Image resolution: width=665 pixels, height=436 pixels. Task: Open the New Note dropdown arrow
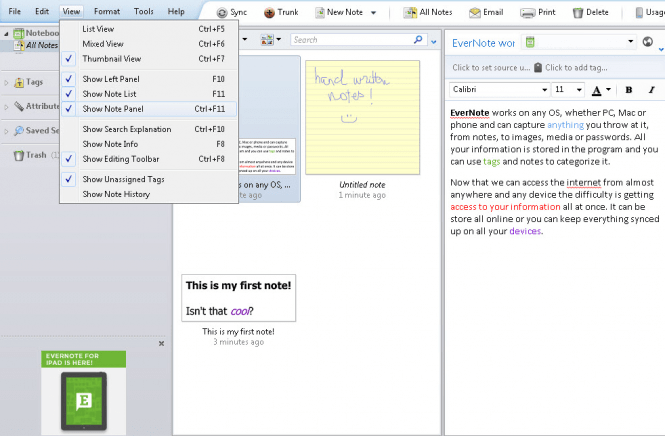[x=373, y=13]
